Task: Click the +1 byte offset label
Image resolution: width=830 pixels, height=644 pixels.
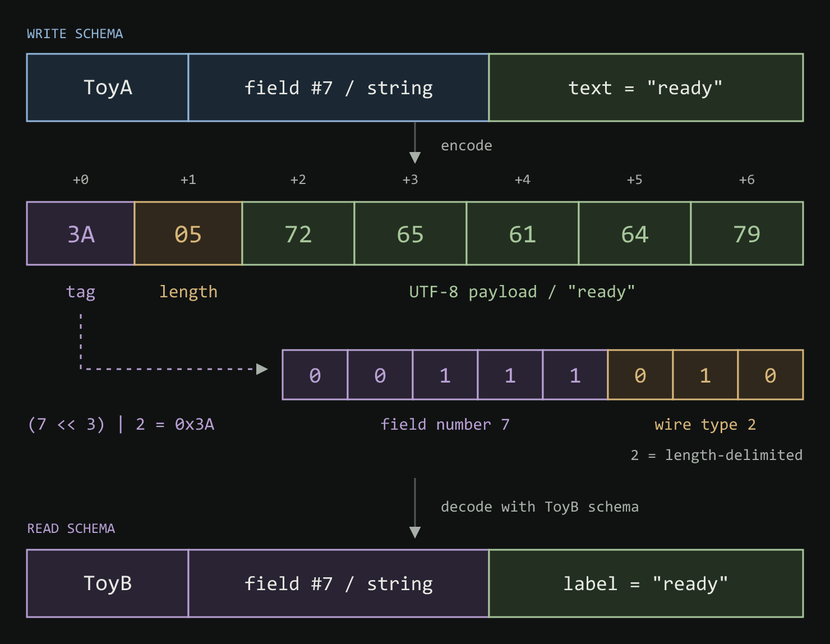Action: click(x=188, y=180)
